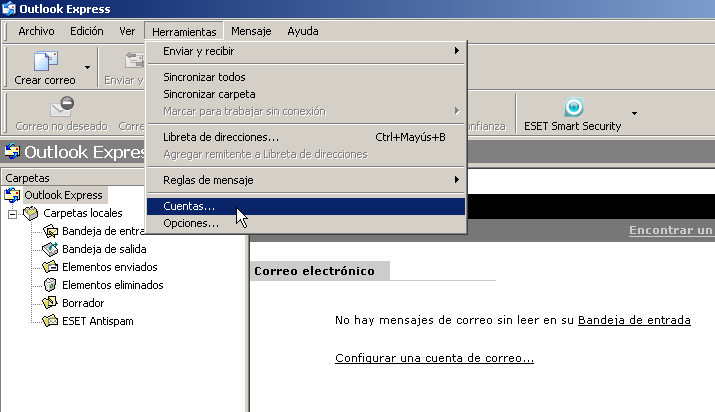Click the Carpetas locales folder icon

tap(31, 213)
